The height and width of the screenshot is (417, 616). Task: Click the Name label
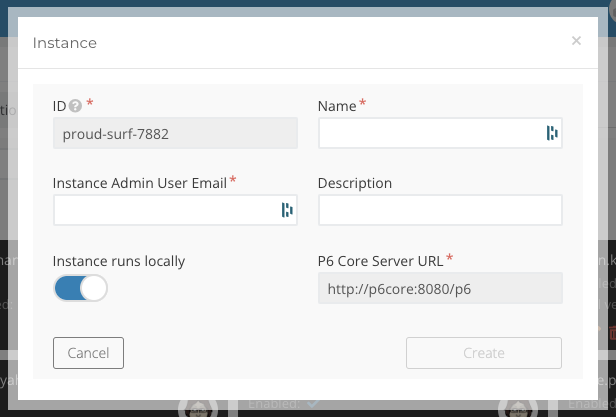pos(337,106)
